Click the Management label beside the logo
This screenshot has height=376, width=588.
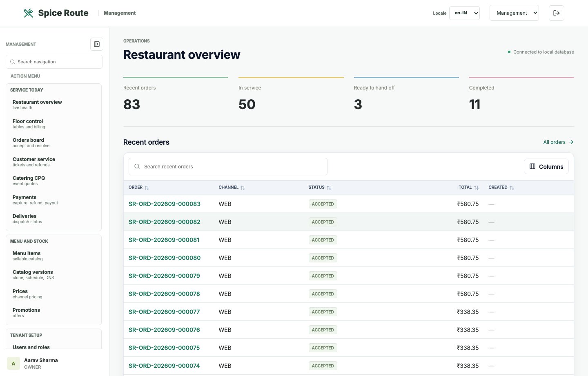(x=120, y=13)
